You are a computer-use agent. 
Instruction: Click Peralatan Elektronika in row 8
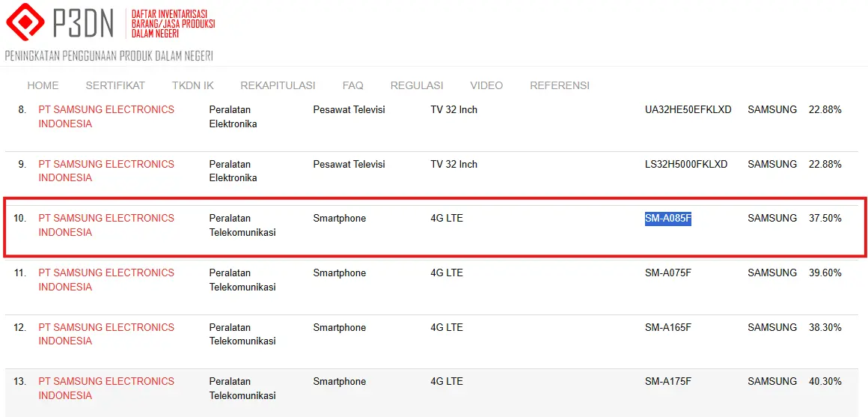233,117
